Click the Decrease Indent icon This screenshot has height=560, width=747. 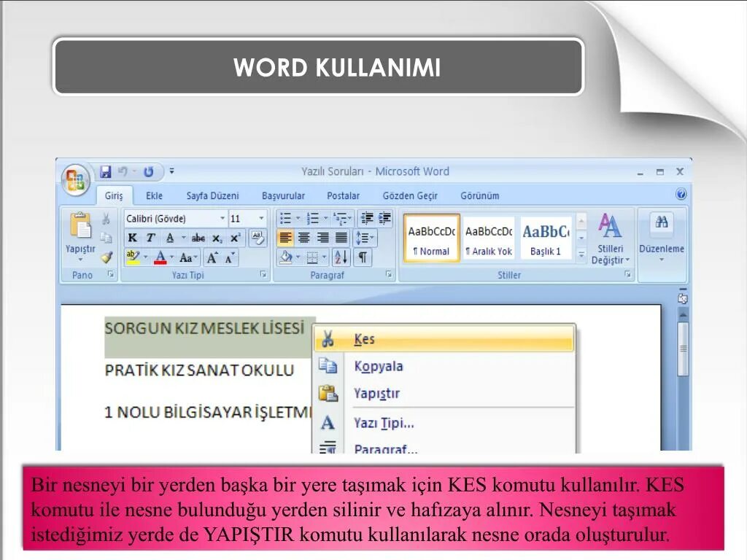367,218
